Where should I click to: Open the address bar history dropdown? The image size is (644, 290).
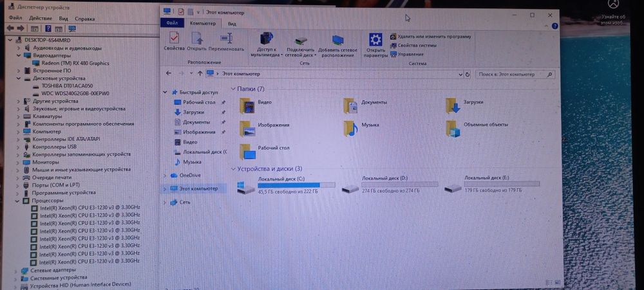(460, 74)
